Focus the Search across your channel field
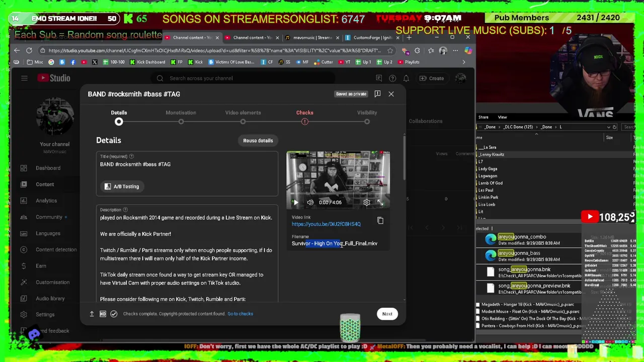The image size is (644, 362). [243, 78]
